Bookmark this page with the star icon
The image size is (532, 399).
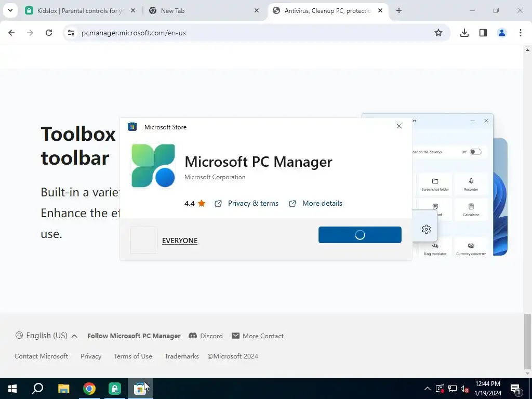pyautogui.click(x=438, y=33)
